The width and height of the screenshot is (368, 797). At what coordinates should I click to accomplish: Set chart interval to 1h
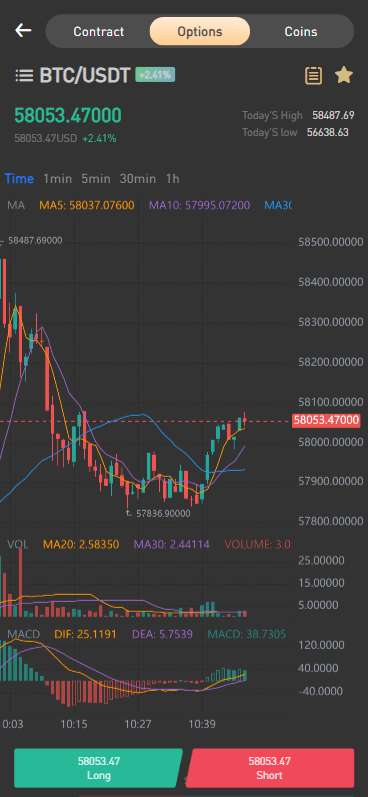[x=172, y=179]
